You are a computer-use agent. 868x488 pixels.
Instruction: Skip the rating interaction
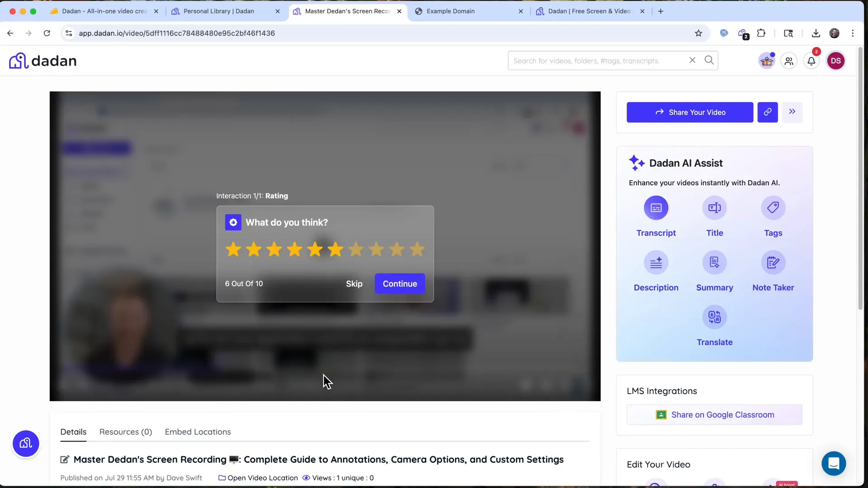point(354,284)
